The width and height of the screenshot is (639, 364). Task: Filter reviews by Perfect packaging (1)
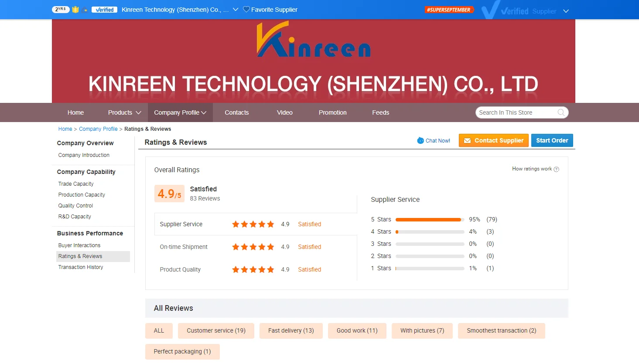pyautogui.click(x=182, y=352)
